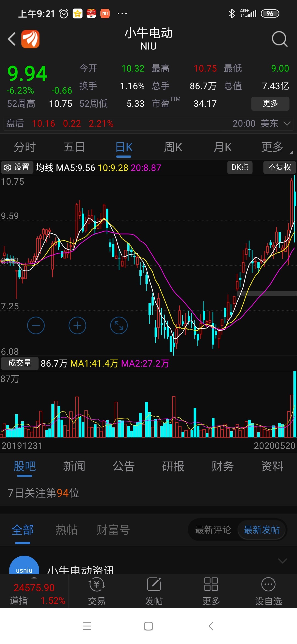The width and height of the screenshot is (297, 644).
Task: Select the 月K monthly candlestick tab
Action: [222, 147]
